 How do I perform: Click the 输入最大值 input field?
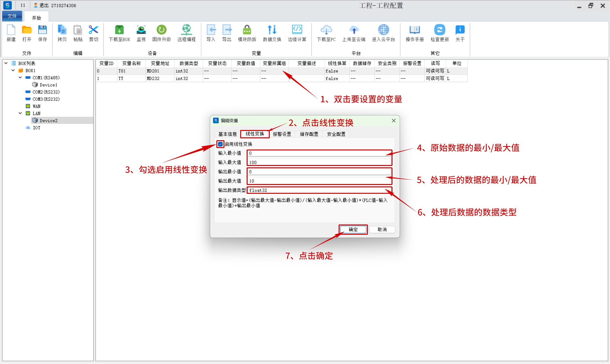pos(319,162)
